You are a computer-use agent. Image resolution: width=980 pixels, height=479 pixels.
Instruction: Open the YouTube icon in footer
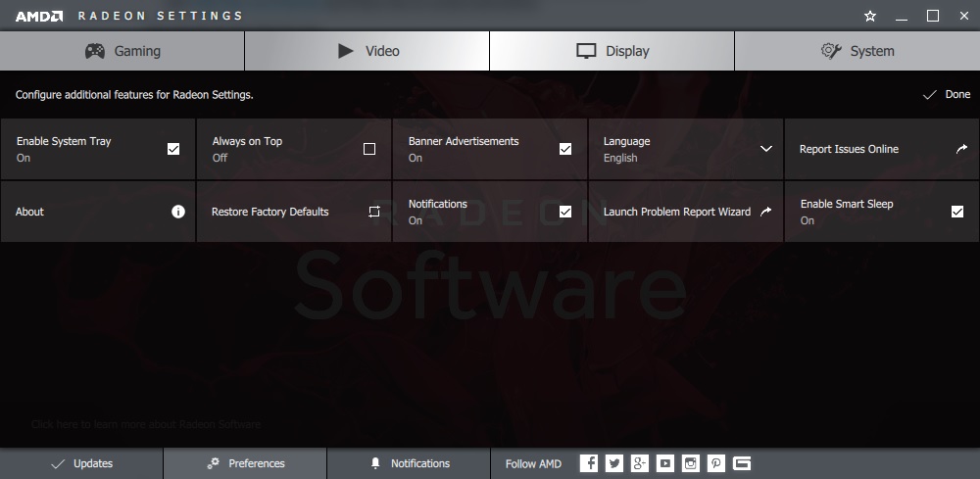665,463
